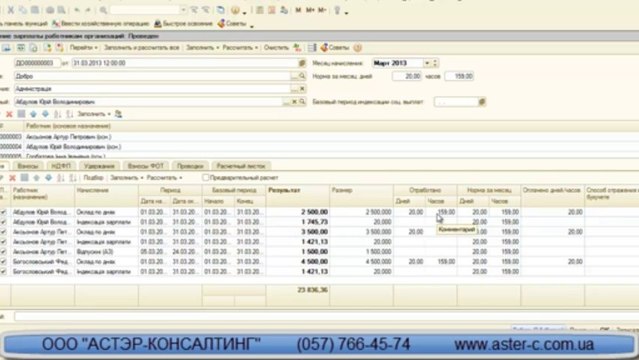
Task: Open the Перейти dropdown menu
Action: coord(84,48)
